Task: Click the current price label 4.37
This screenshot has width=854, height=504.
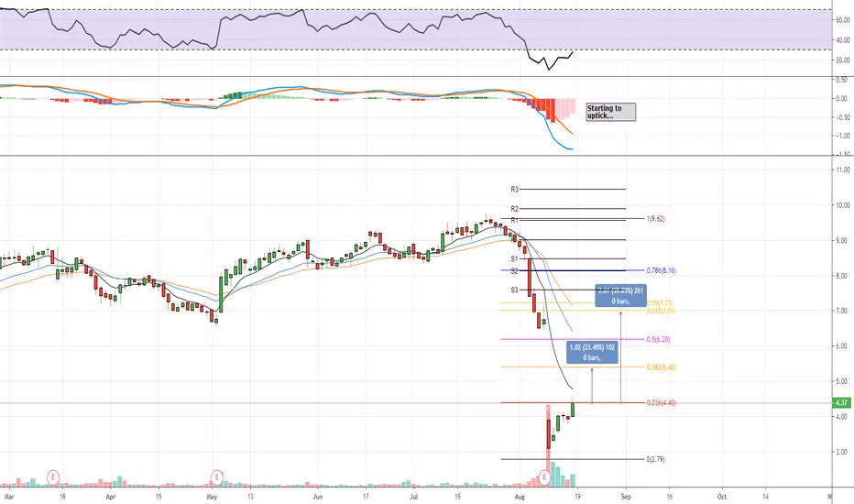Action: [841, 402]
